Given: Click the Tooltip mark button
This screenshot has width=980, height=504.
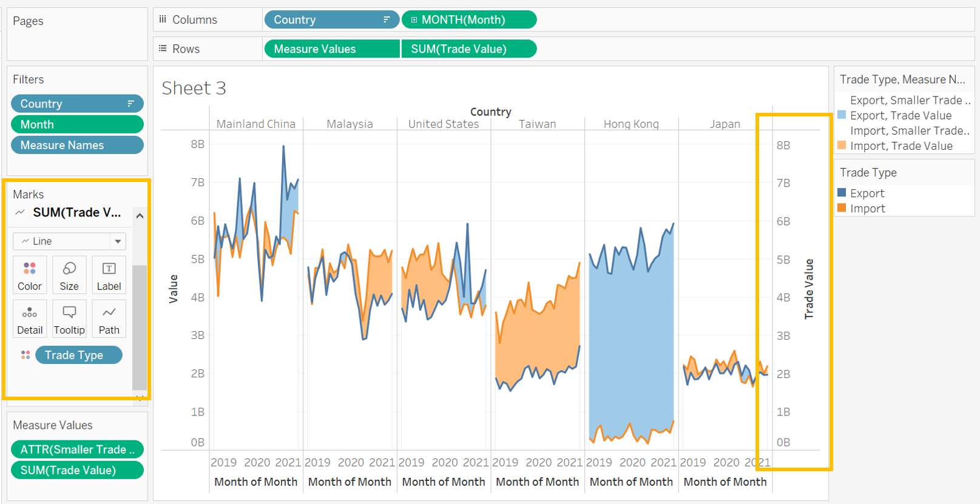Looking at the screenshot, I should pyautogui.click(x=69, y=318).
